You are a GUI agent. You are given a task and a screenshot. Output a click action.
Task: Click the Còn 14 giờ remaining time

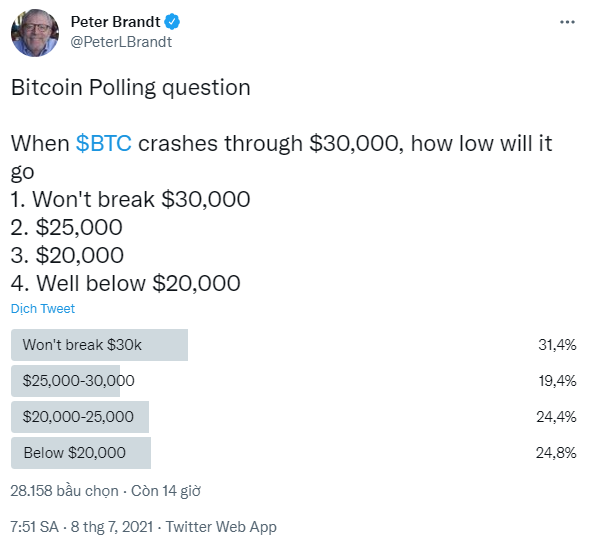(166, 491)
